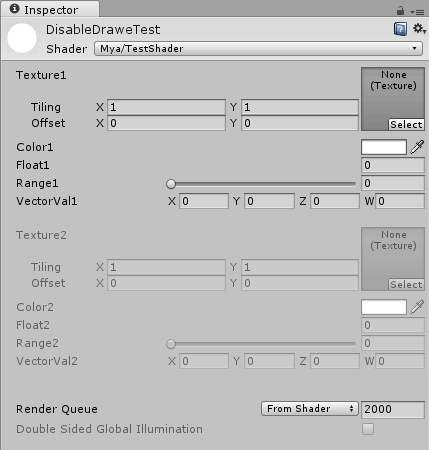The height and width of the screenshot is (450, 429).
Task: Click the Texture1 Tiling X field
Action: 166,107
